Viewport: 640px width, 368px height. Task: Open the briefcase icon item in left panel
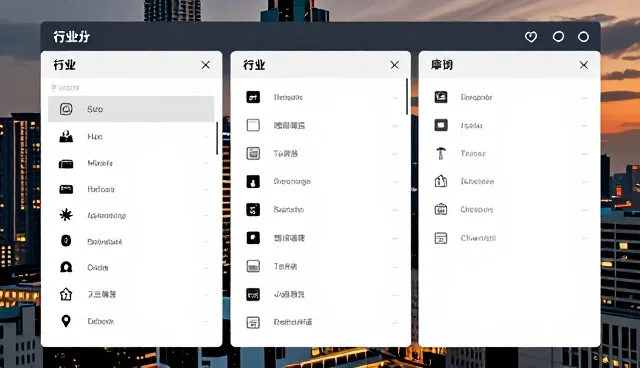click(x=66, y=164)
